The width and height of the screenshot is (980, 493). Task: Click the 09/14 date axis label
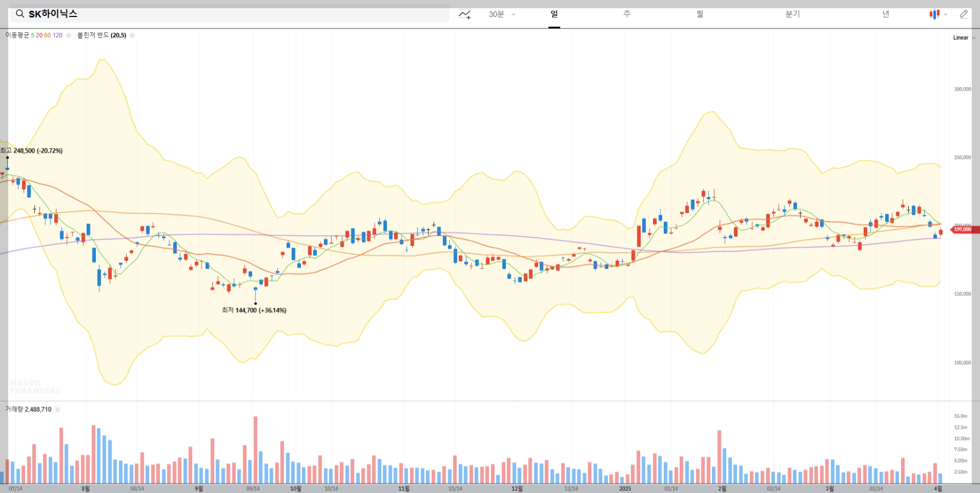click(253, 489)
